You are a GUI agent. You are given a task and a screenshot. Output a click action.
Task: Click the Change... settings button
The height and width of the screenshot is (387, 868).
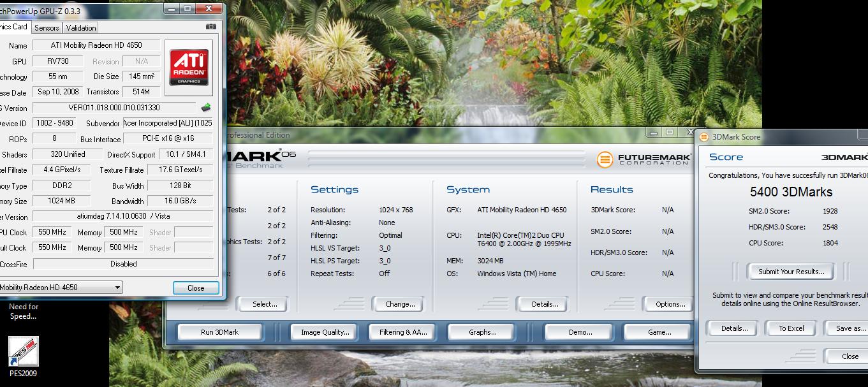400,304
